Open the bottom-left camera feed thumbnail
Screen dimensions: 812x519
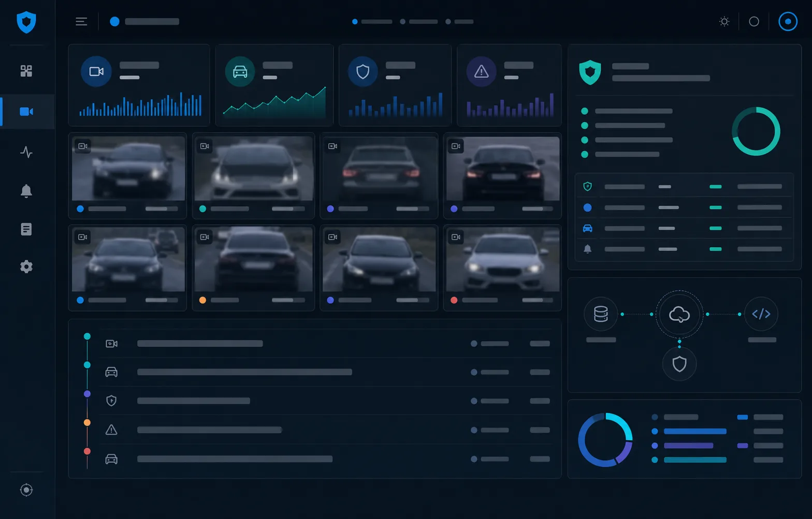(x=128, y=259)
